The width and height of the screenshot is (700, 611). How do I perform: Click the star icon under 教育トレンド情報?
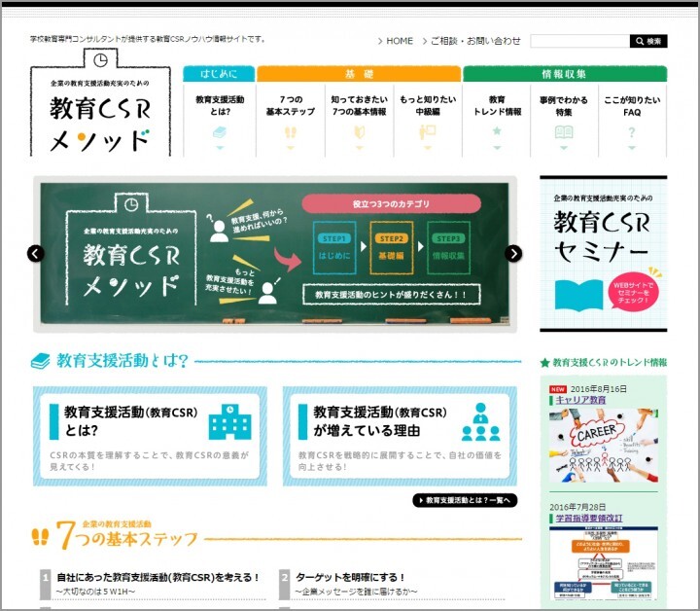pyautogui.click(x=497, y=131)
